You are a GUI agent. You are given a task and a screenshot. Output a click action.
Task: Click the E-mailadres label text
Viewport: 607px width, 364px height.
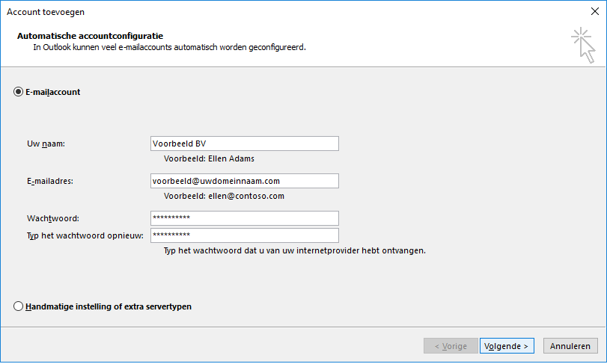click(50, 181)
